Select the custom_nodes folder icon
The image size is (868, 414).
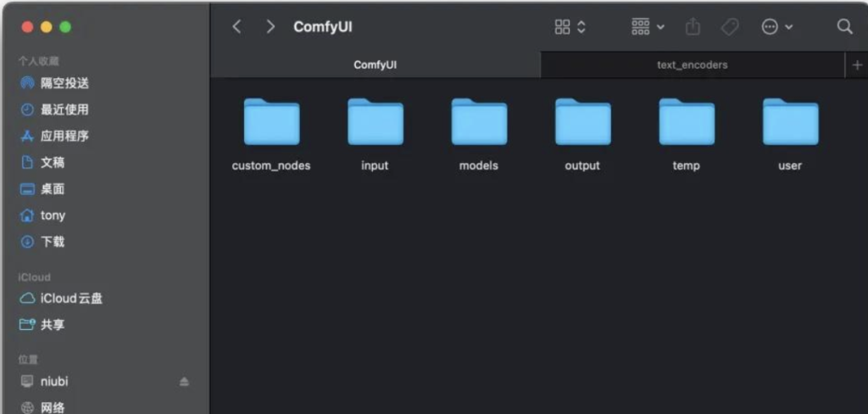pyautogui.click(x=271, y=121)
